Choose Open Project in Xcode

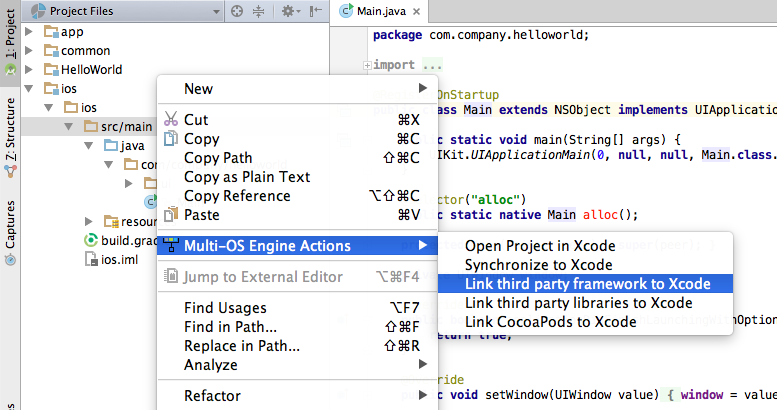click(585, 245)
